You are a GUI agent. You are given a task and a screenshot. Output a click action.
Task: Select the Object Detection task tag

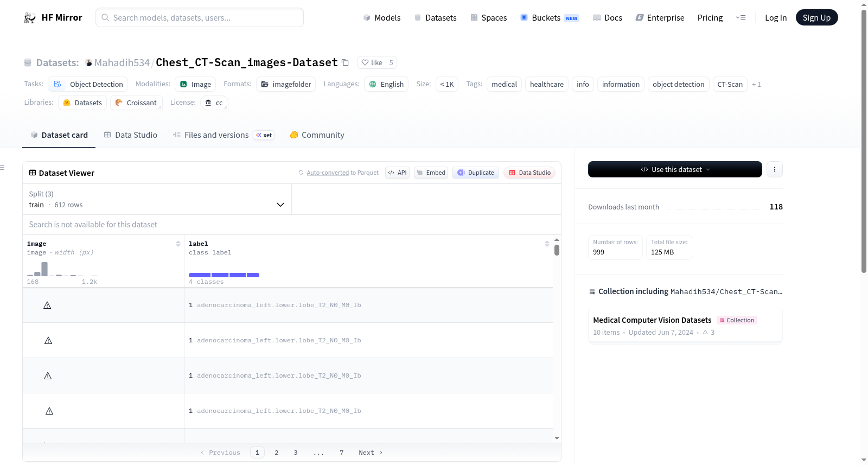tap(88, 84)
